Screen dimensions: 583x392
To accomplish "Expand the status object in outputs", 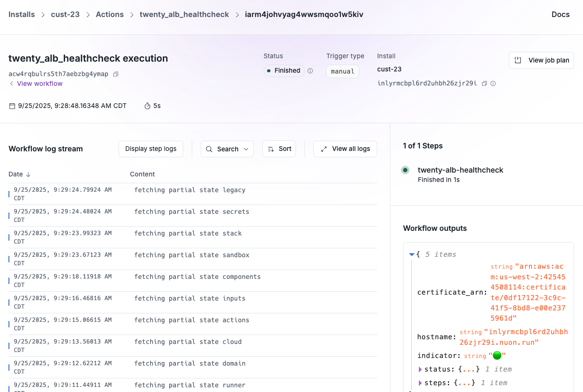I will 420,369.
